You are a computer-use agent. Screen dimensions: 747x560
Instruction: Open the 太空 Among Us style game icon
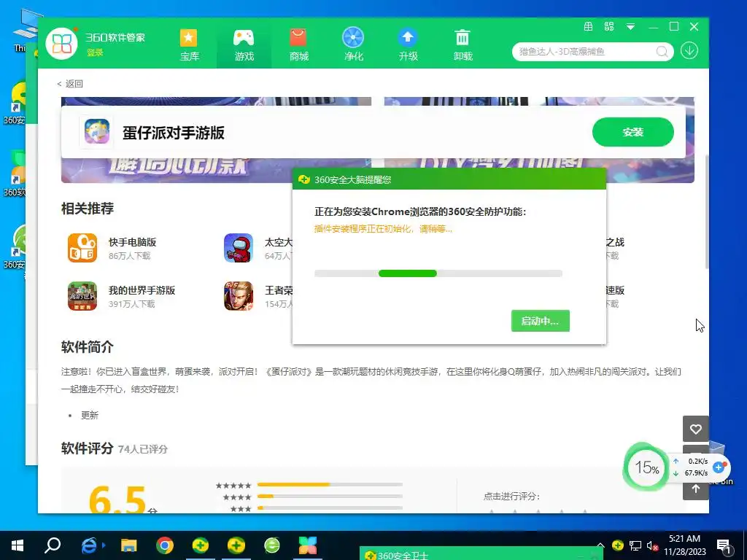click(x=239, y=248)
